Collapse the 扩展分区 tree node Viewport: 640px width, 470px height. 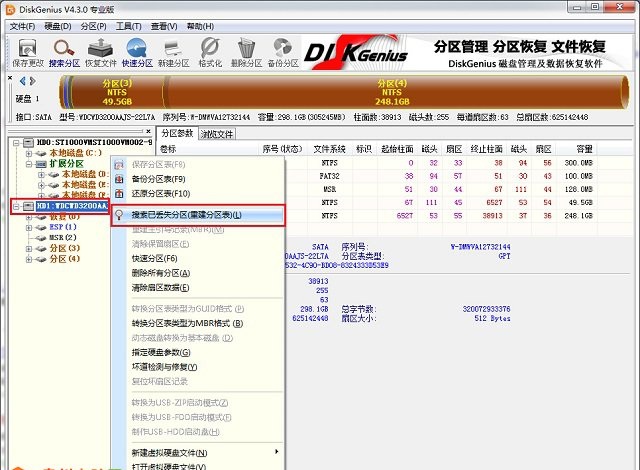[29, 164]
